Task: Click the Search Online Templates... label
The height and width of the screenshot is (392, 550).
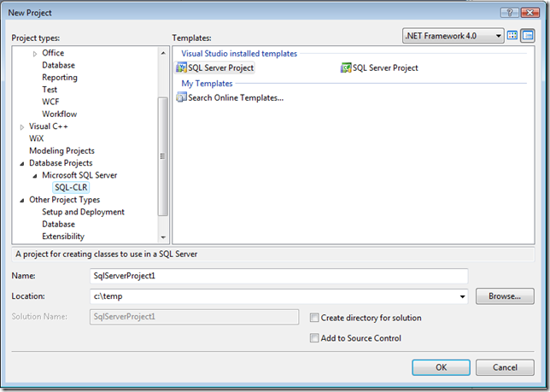Action: (x=236, y=98)
